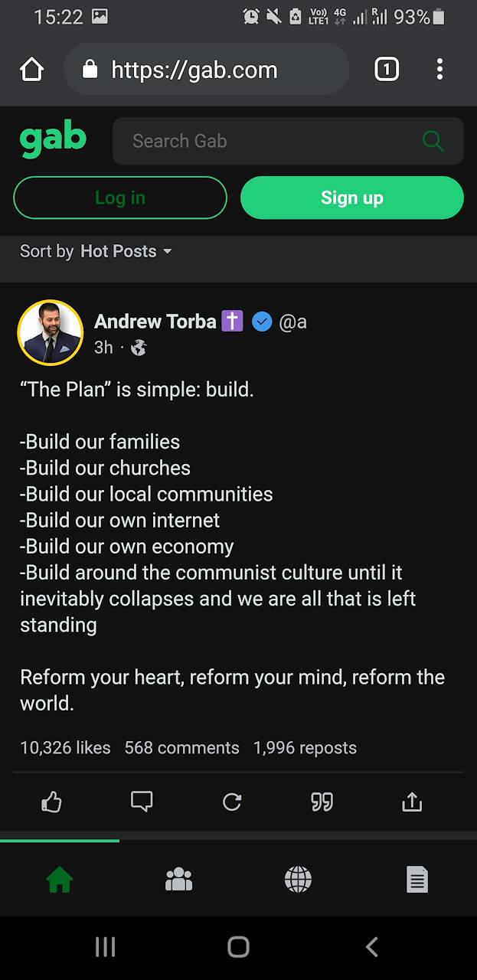Tap the like thumbs-up icon

[x=51, y=802]
